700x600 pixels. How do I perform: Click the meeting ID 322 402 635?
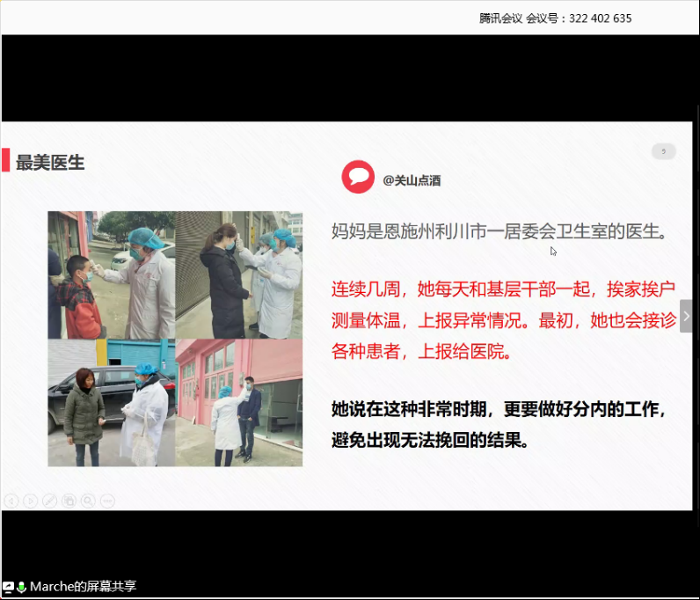pos(600,18)
